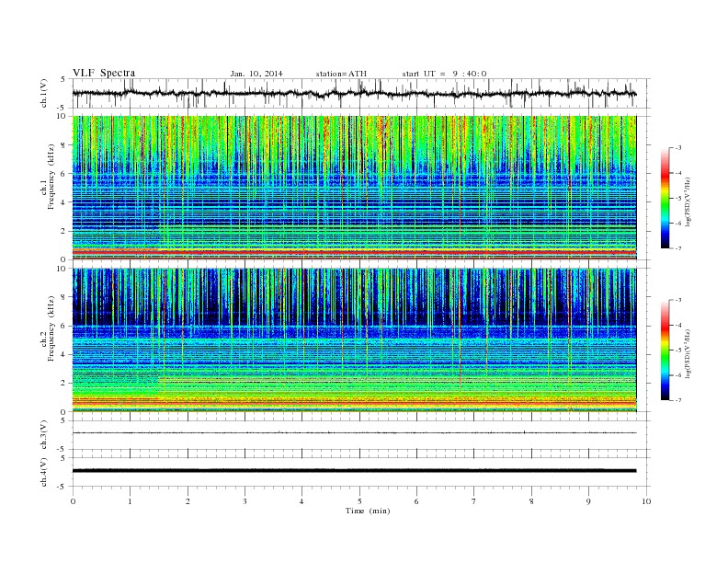Click time axis tick label '10'

click(646, 501)
